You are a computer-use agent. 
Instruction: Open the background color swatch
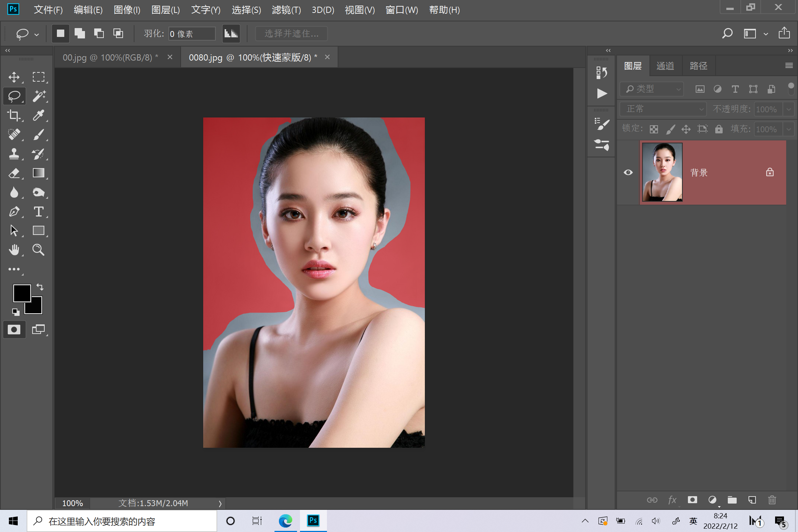point(37,308)
